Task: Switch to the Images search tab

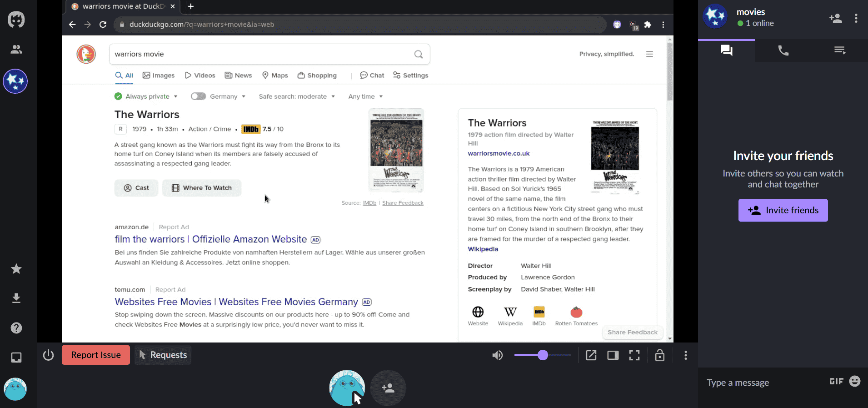Action: click(159, 76)
